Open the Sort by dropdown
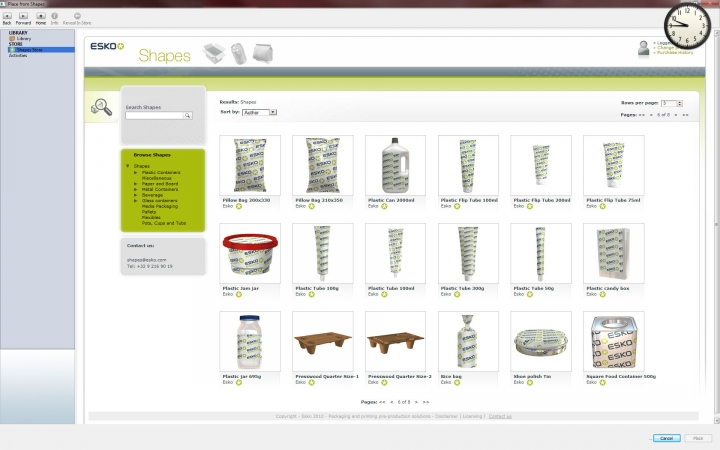720x450 pixels. click(259, 112)
